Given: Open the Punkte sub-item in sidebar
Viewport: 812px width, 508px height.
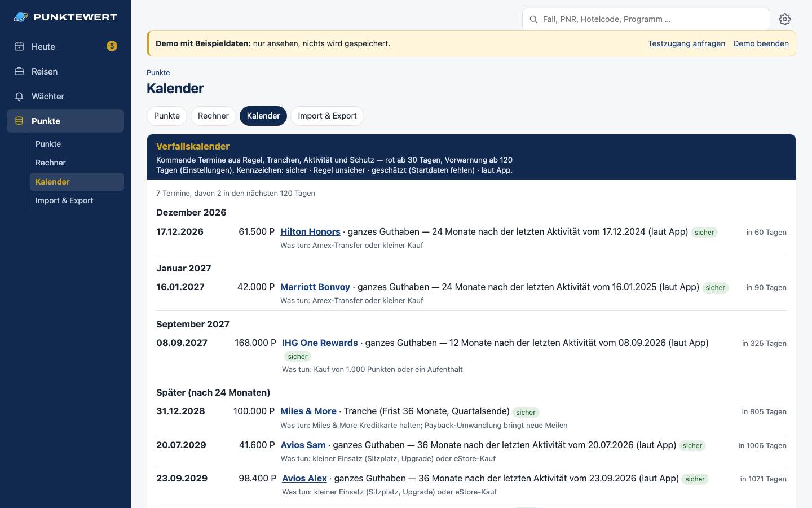Looking at the screenshot, I should point(77,144).
